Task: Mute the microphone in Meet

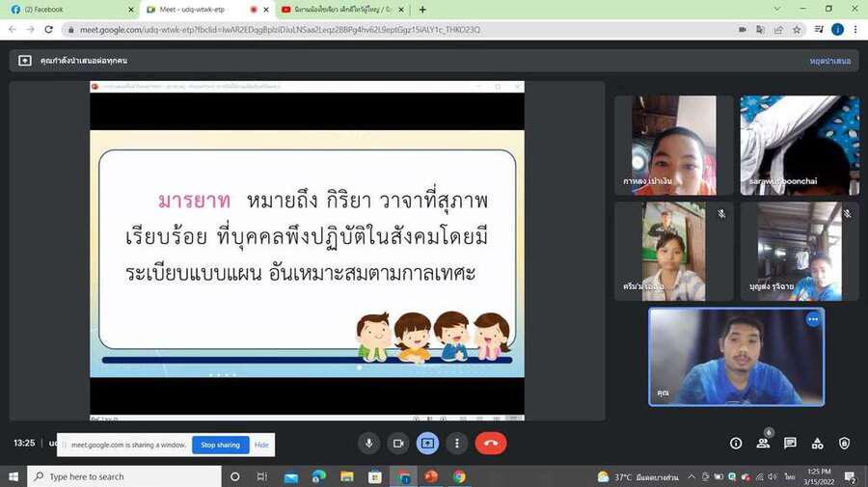Action: 368,443
